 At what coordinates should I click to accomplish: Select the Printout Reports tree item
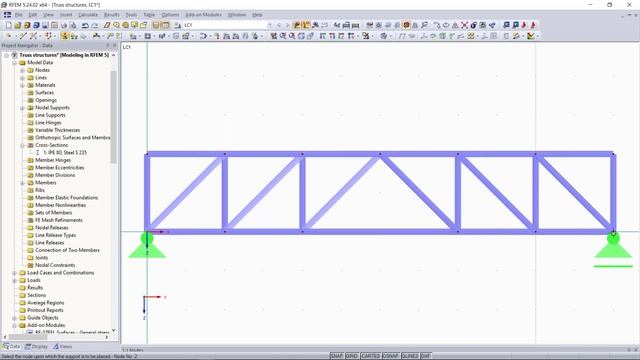(45, 310)
